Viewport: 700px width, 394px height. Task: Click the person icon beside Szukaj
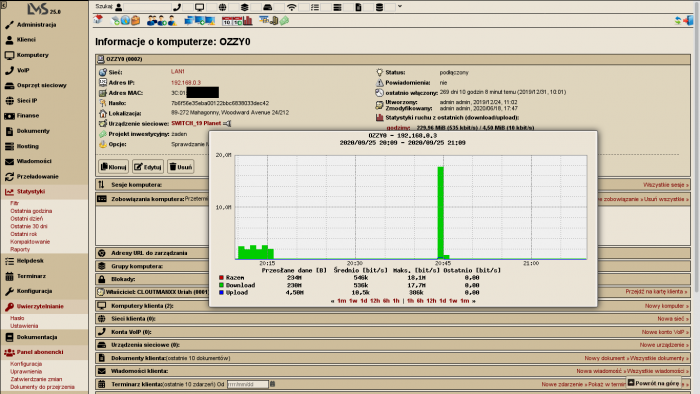tap(119, 7)
